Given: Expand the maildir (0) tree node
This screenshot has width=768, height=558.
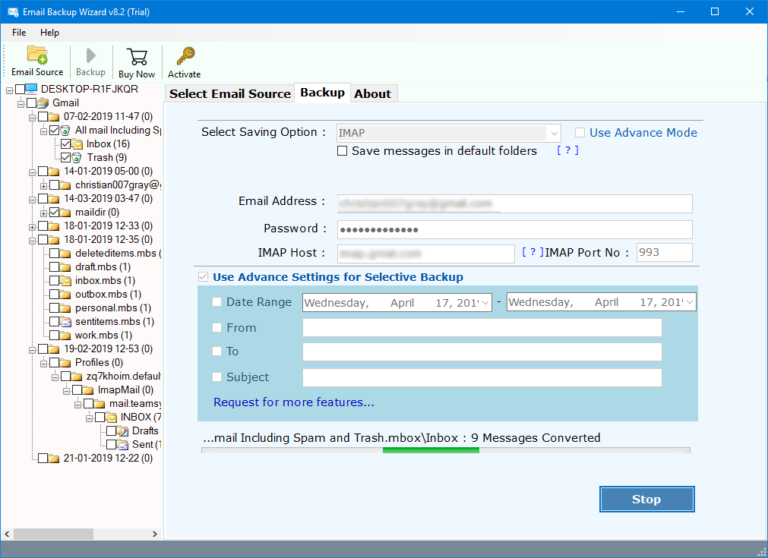Looking at the screenshot, I should pos(43,213).
